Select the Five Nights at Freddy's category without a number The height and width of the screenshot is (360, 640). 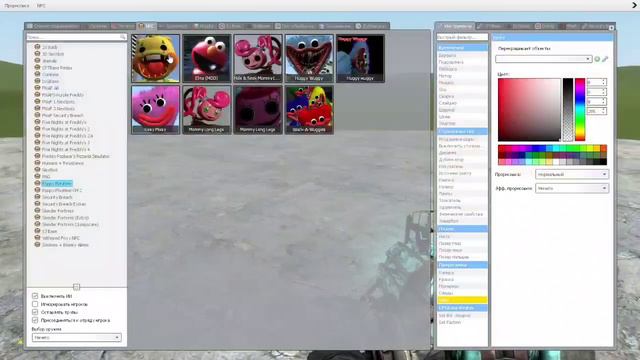pos(64,122)
